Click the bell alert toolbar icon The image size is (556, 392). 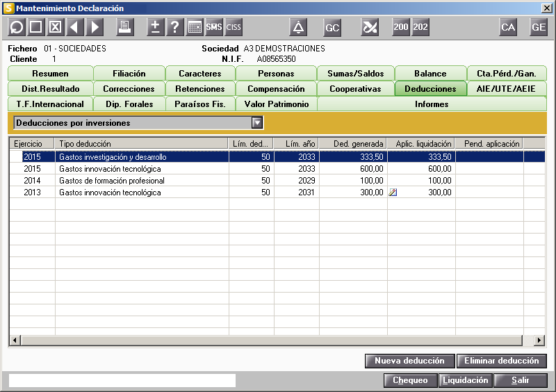click(x=298, y=27)
